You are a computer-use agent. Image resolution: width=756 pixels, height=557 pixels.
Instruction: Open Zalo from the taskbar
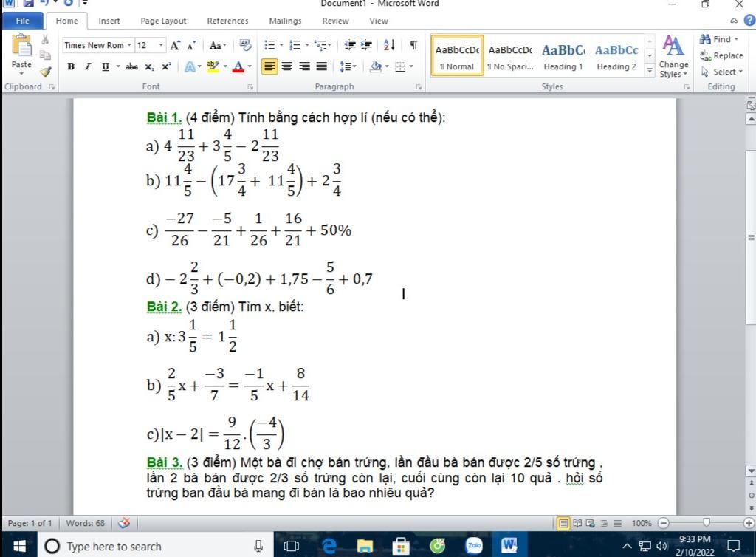474,545
